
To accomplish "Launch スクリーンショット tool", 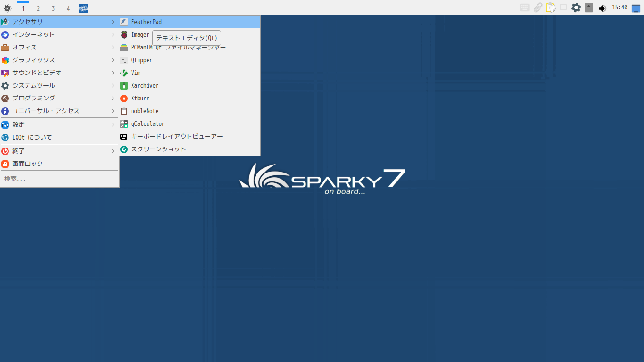I will point(190,149).
